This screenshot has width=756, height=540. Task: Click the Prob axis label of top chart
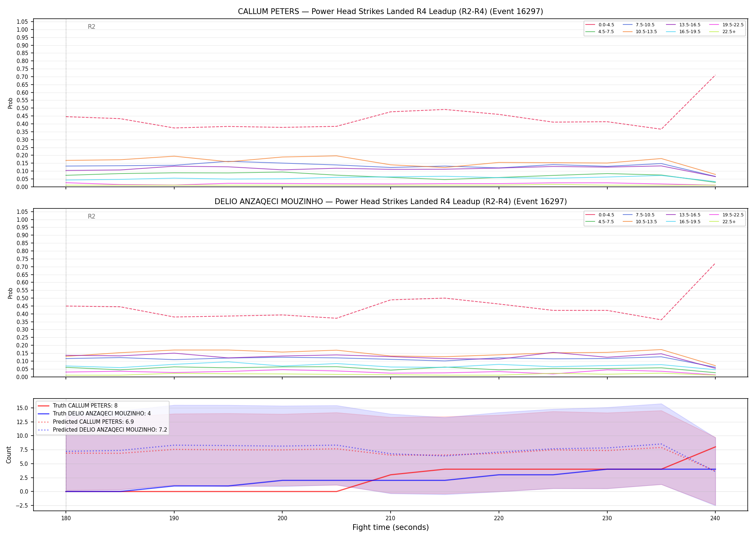(x=10, y=103)
